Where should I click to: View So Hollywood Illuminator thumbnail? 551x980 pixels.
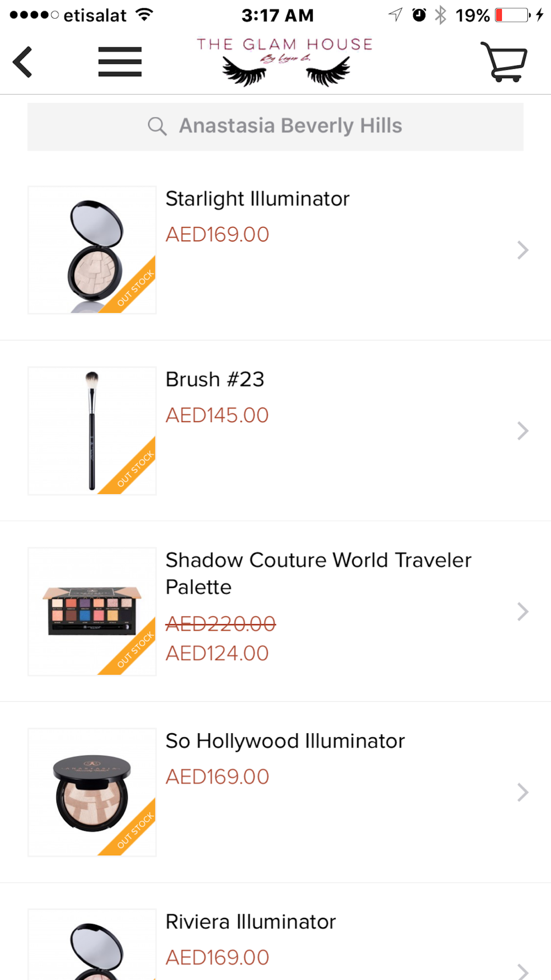92,792
